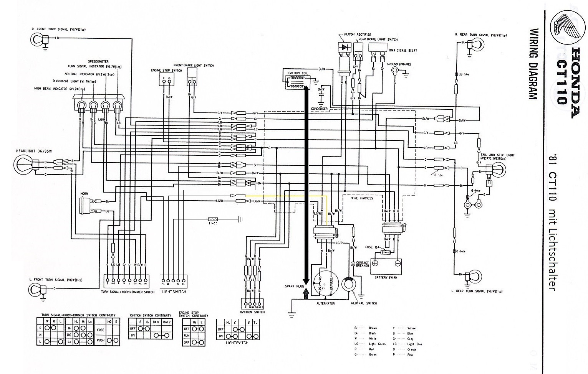This screenshot has width=588, height=374.
Task: Click the thick black spark plug lead
Action: coord(306,184)
